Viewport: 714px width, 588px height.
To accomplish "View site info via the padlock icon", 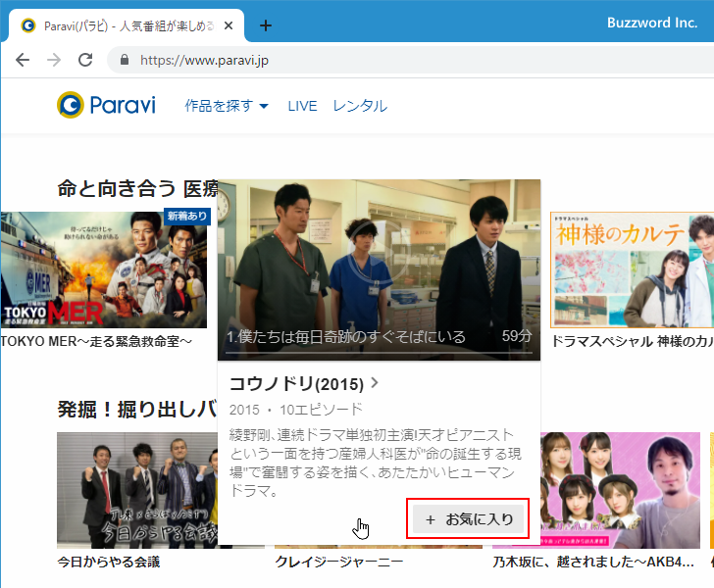I will (x=124, y=60).
